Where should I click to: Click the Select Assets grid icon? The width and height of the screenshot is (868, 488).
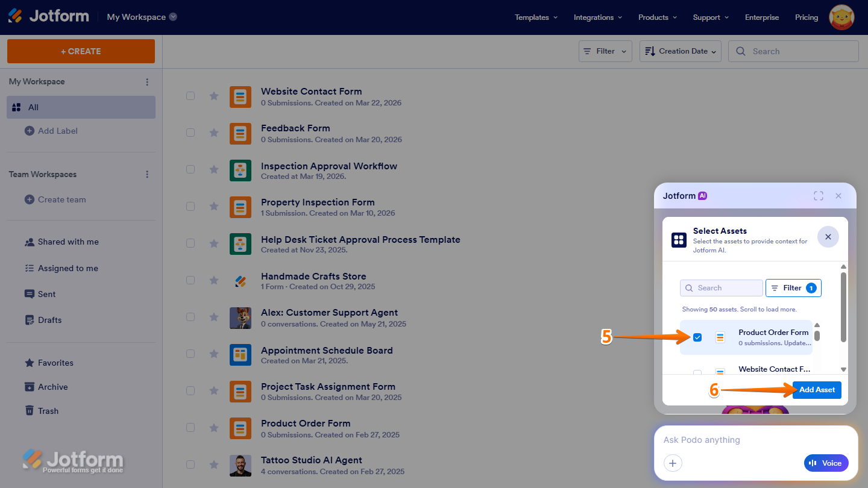678,239
